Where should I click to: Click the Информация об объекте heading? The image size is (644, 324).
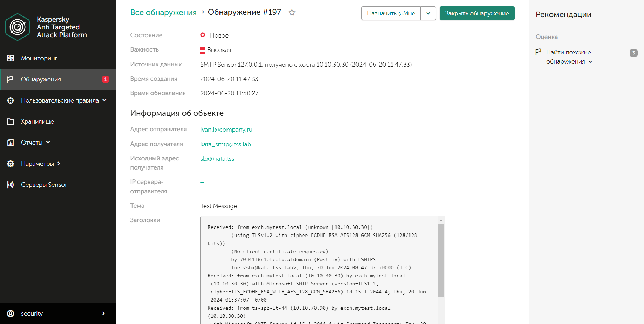tap(177, 113)
